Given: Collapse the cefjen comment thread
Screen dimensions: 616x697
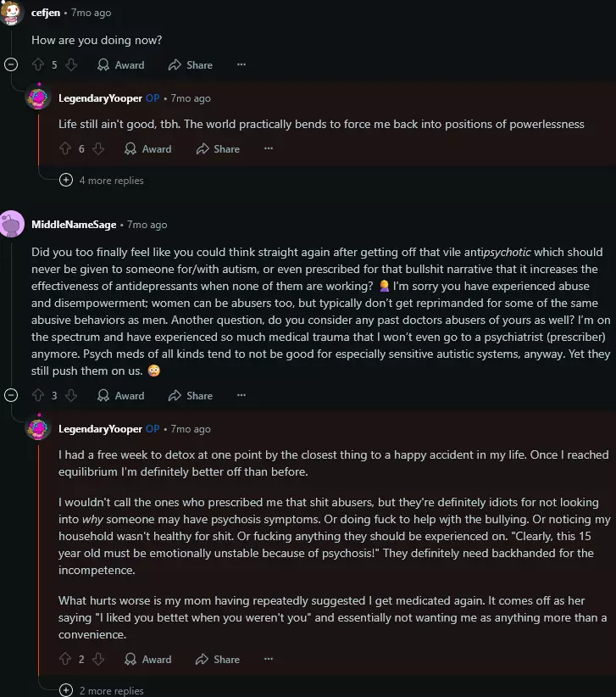Looking at the screenshot, I should [11, 64].
